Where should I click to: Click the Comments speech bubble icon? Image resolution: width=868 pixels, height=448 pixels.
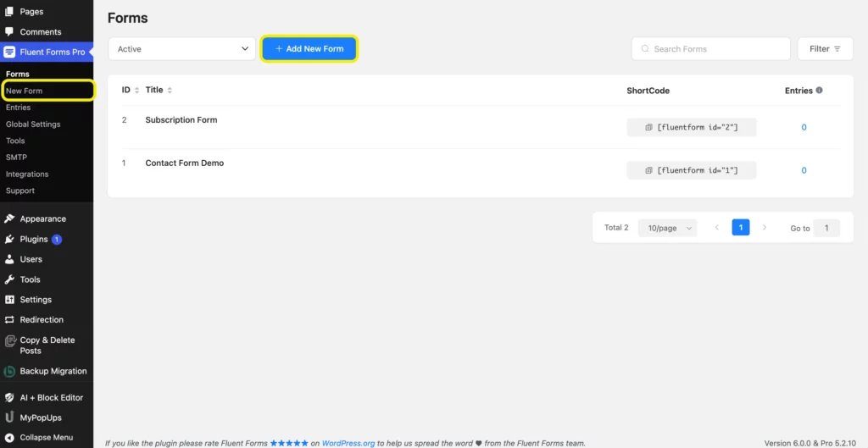pyautogui.click(x=9, y=31)
